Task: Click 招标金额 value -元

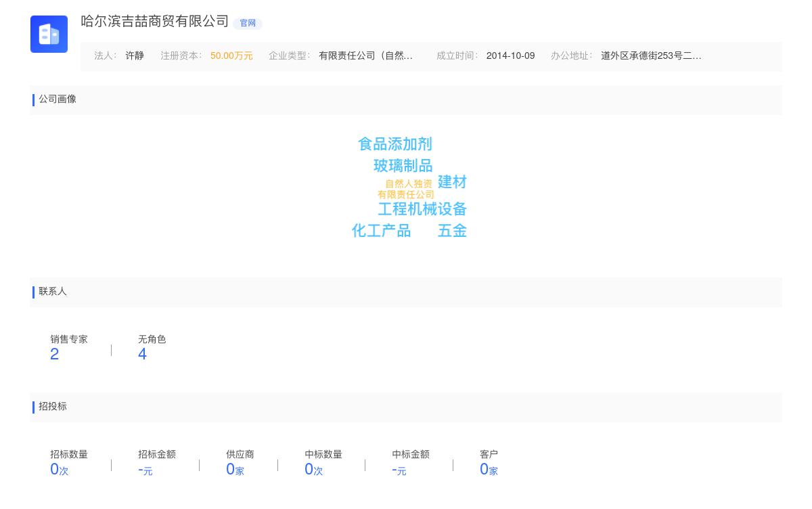Action: tap(145, 470)
